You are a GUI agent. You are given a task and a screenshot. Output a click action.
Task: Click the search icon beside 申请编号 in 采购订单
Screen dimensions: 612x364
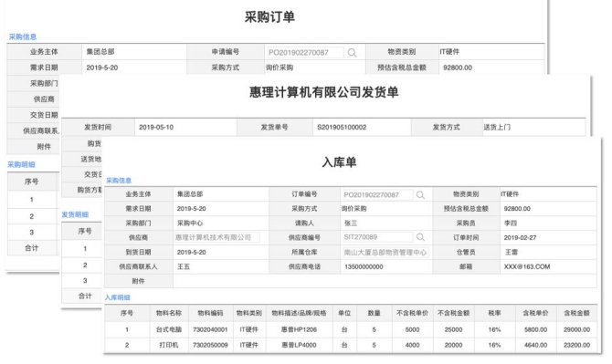352,53
